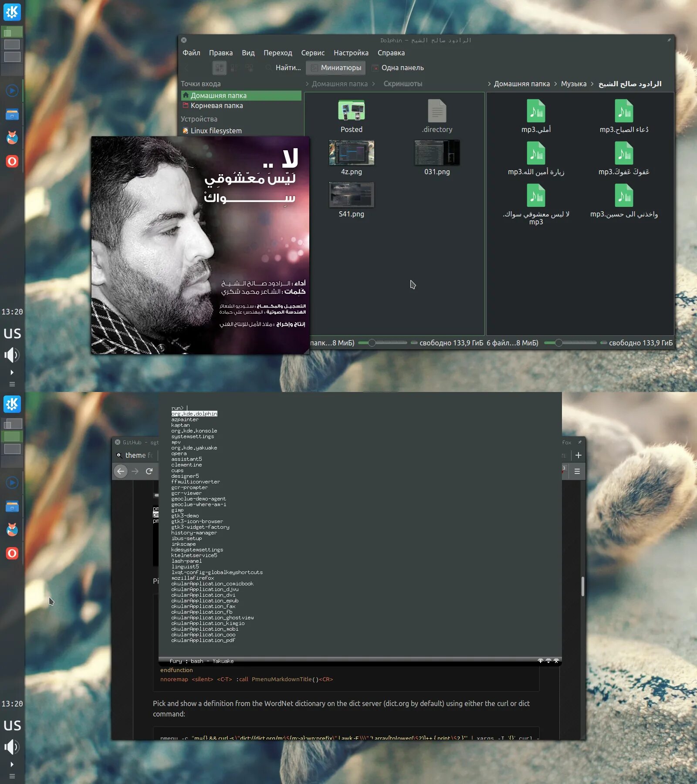Click the Linux filesystem device icon in Places

click(185, 131)
